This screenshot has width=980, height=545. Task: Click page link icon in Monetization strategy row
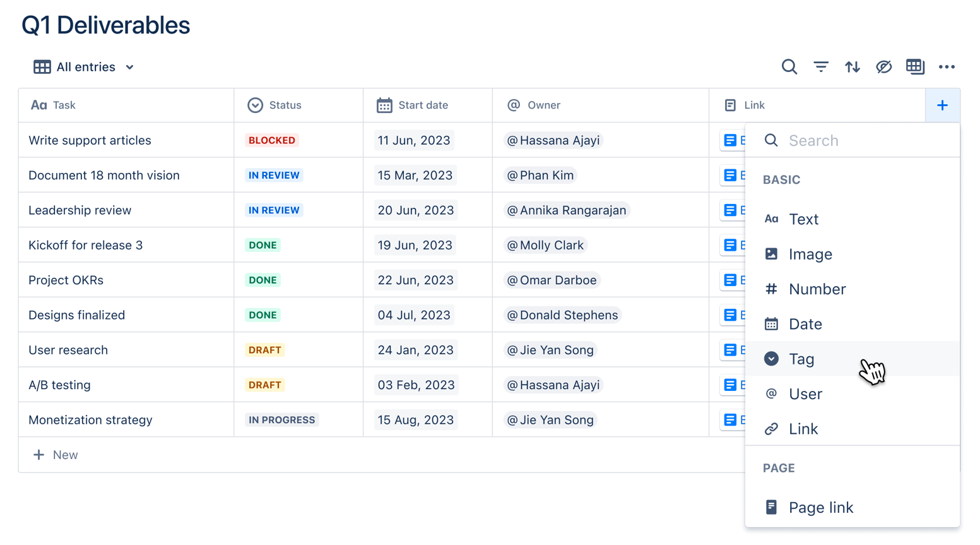coord(730,420)
